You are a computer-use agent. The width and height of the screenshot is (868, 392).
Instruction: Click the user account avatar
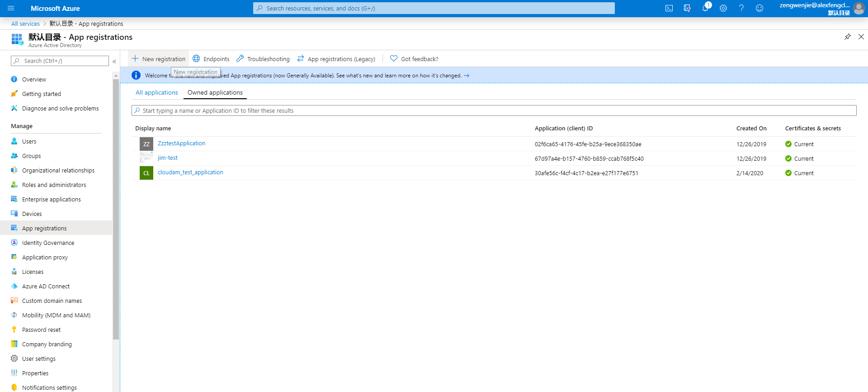(x=859, y=8)
